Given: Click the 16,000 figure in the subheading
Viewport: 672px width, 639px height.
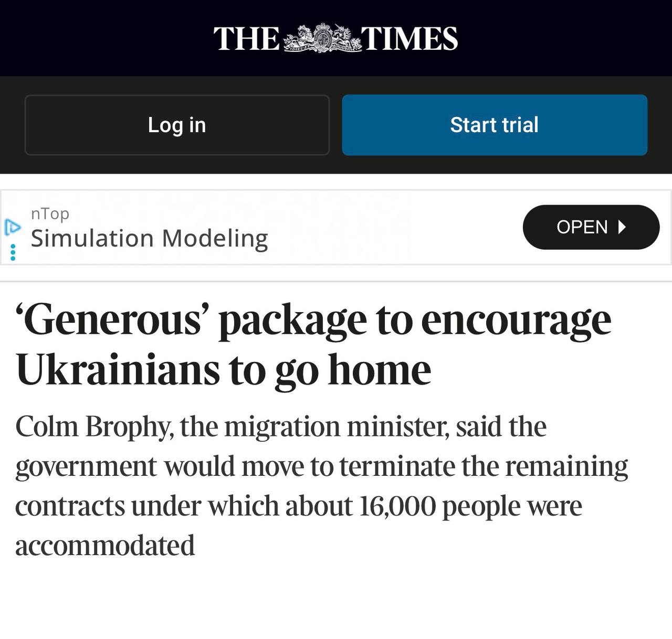Looking at the screenshot, I should (397, 506).
